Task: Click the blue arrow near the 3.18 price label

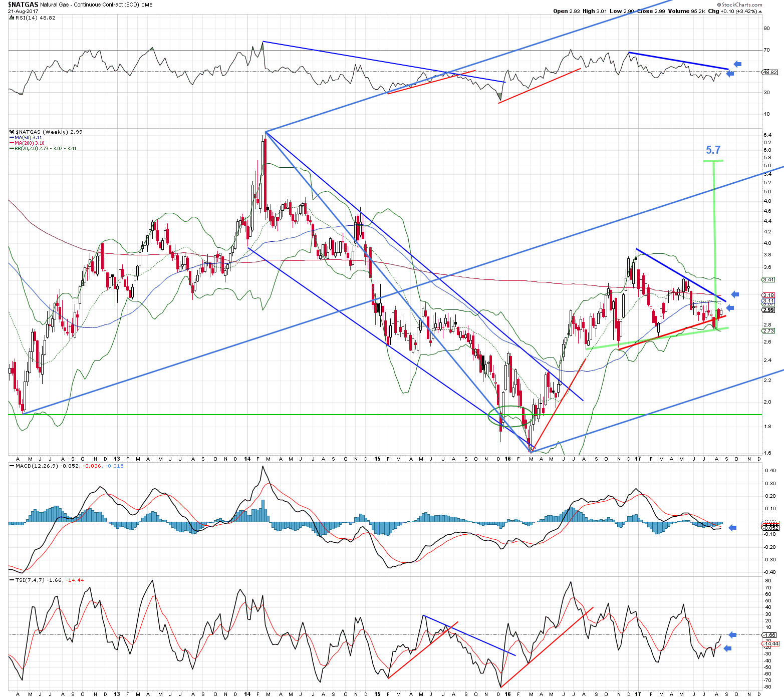Action: [735, 294]
